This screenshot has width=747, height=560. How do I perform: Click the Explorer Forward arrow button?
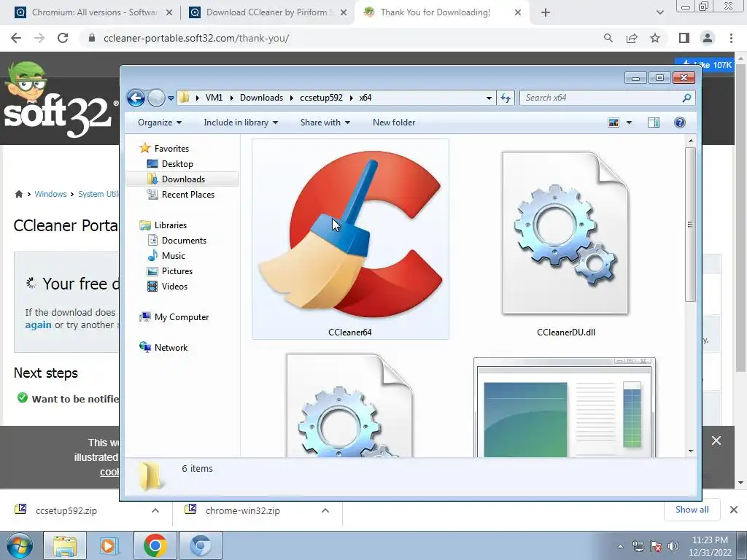[156, 98]
